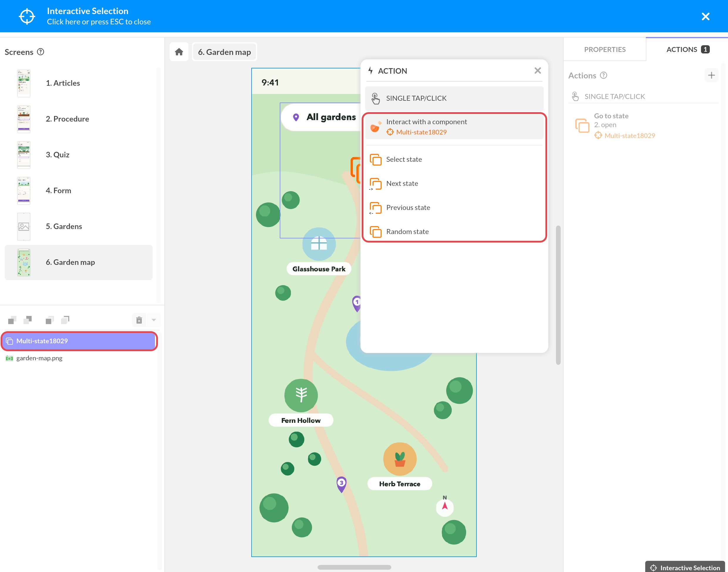
Task: Choose Select state action
Action: 454,159
